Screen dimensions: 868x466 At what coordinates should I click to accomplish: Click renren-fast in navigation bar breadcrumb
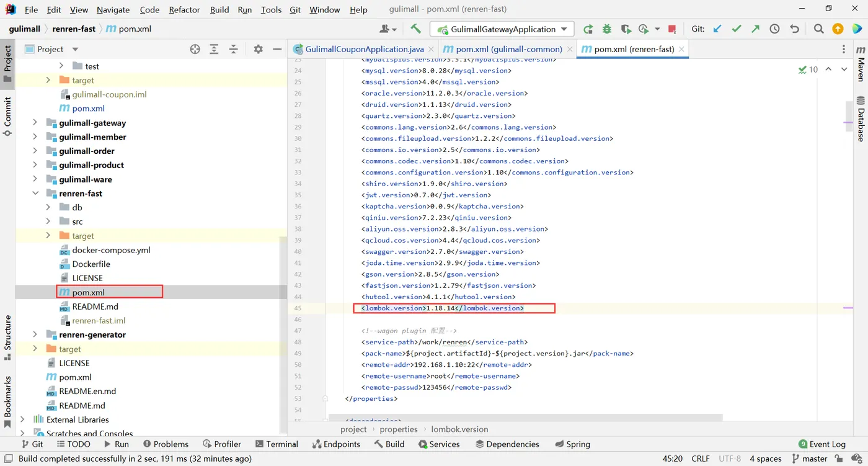[74, 29]
